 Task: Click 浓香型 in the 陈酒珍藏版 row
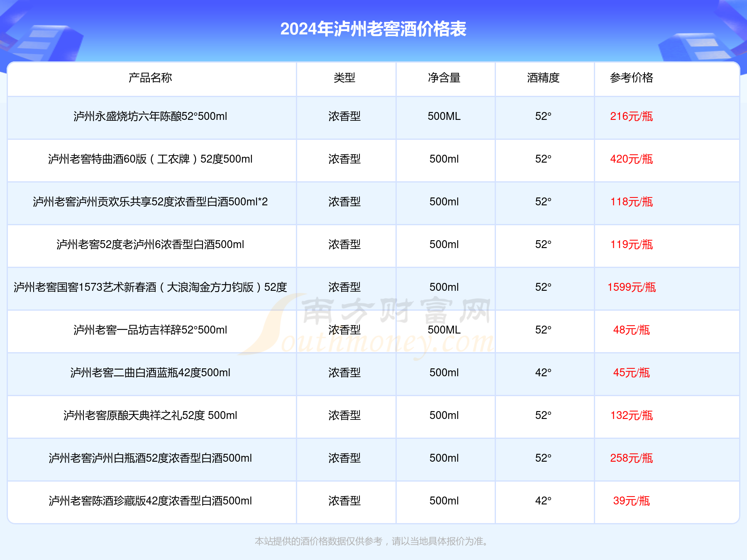click(344, 501)
